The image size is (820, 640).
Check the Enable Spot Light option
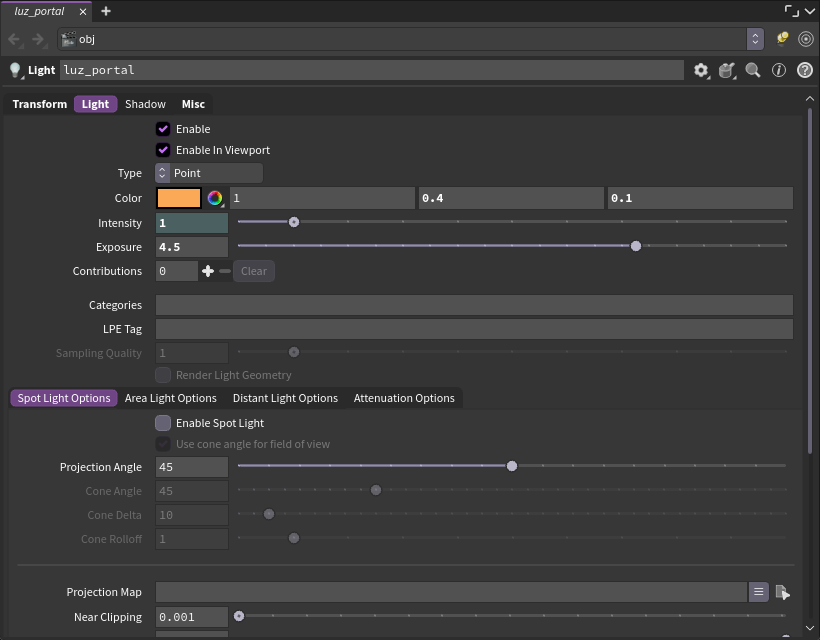pyautogui.click(x=163, y=423)
